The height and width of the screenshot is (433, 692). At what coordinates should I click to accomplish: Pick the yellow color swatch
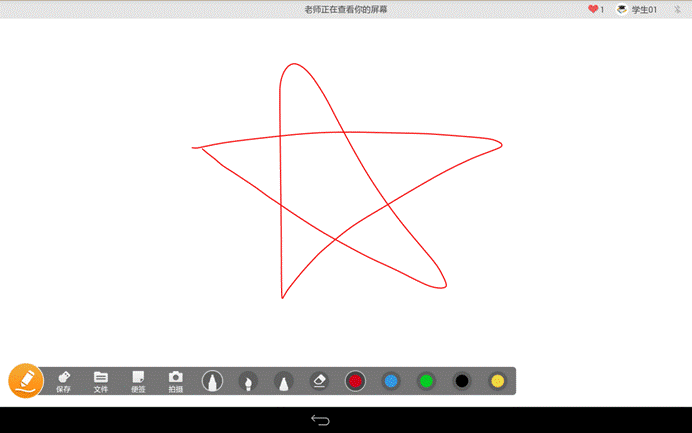point(498,381)
